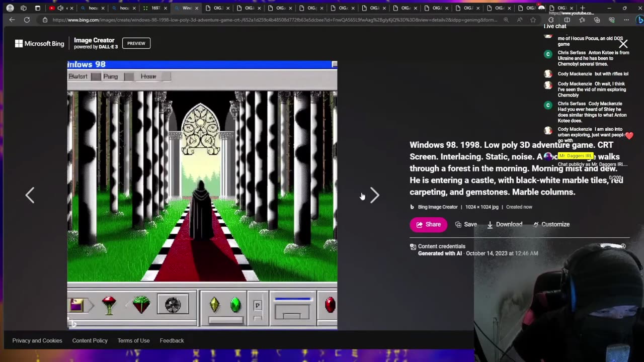This screenshot has width=644, height=362.
Task: Click the generated Windows 98 game image
Action: tap(202, 195)
